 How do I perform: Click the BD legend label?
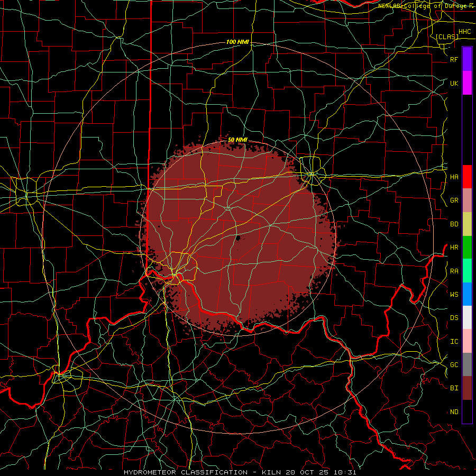click(x=454, y=224)
